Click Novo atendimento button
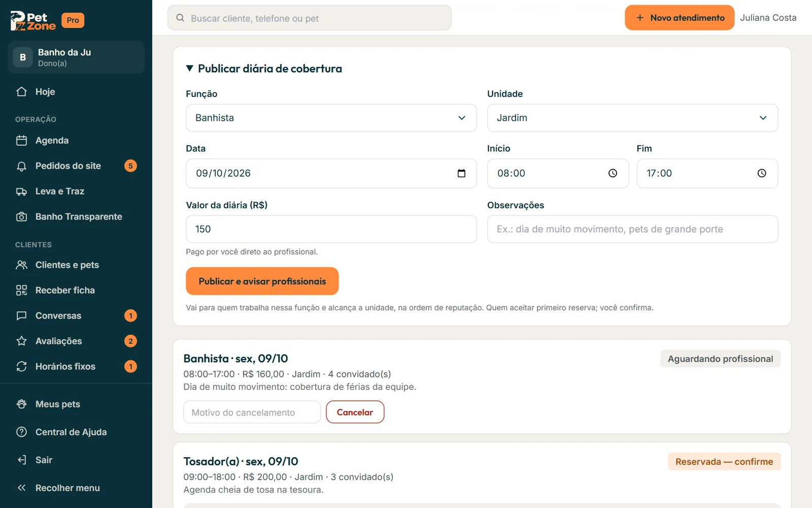This screenshot has width=812, height=508. click(680, 18)
